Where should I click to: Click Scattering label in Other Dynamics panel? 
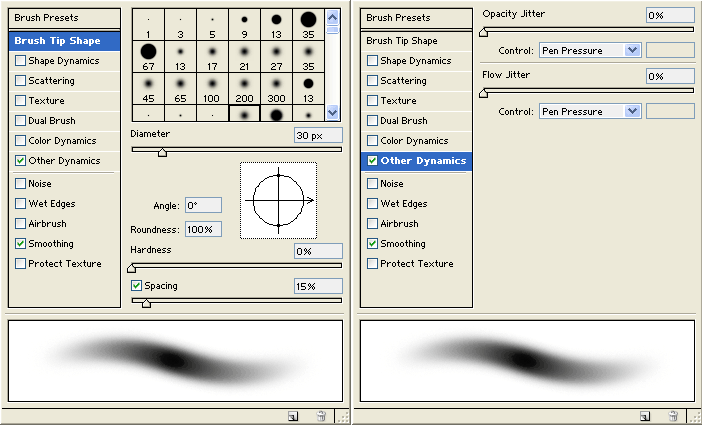point(403,81)
